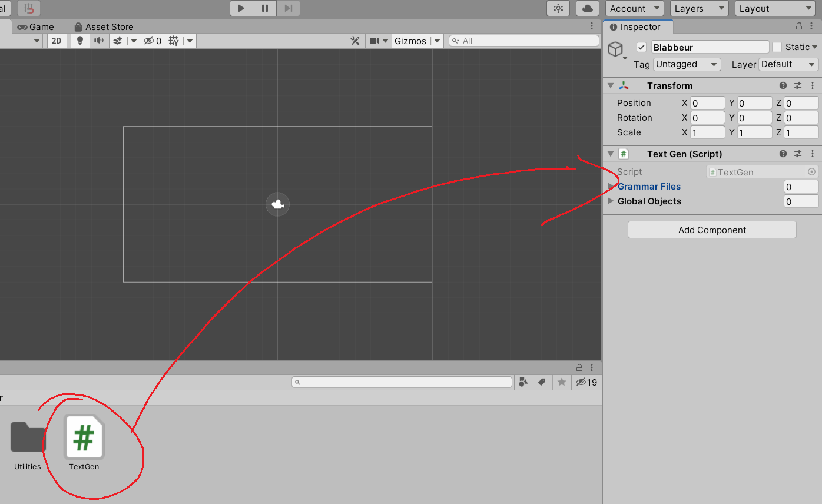Enable the Static checkbox
Screen dimensions: 822x504
(x=777, y=47)
